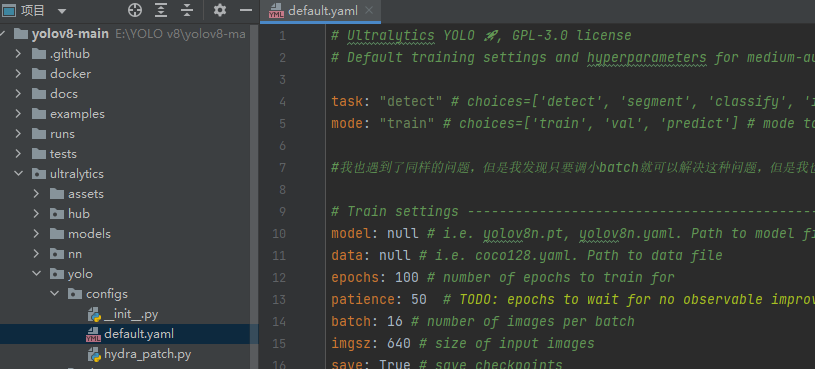Image resolution: width=815 pixels, height=369 pixels.
Task: Place cursor on the task key
Action: (x=347, y=101)
